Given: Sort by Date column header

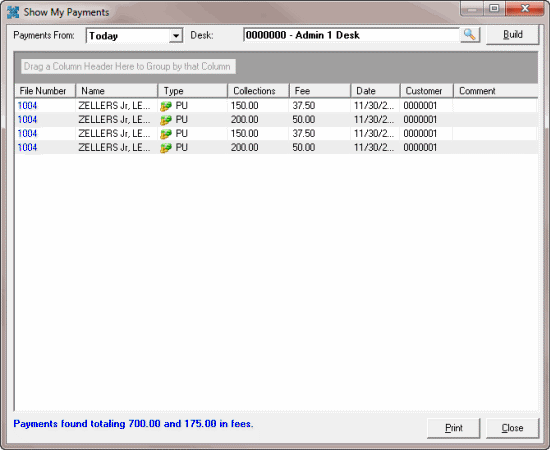Looking at the screenshot, I should click(x=376, y=91).
